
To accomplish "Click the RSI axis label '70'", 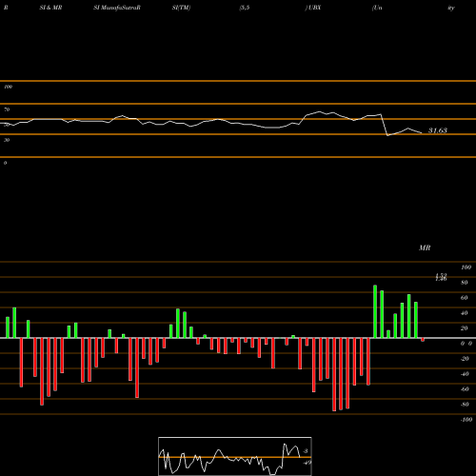I will (x=7, y=109).
